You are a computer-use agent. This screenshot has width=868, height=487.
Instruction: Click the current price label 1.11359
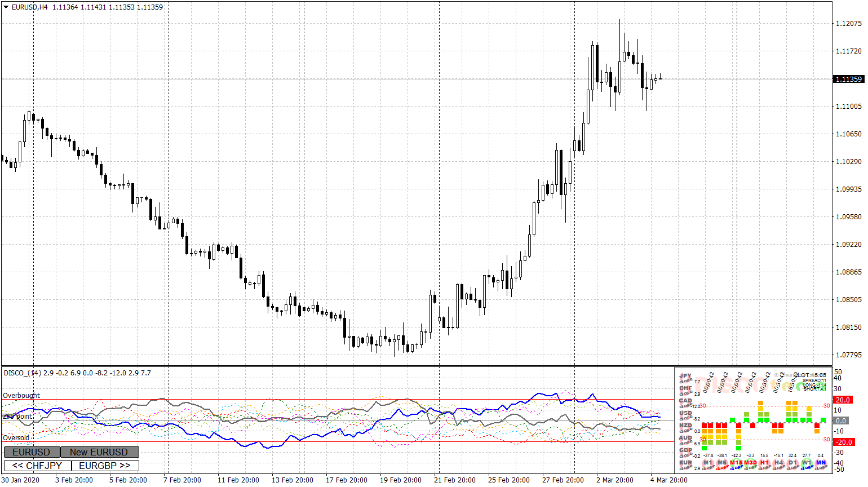pos(848,79)
